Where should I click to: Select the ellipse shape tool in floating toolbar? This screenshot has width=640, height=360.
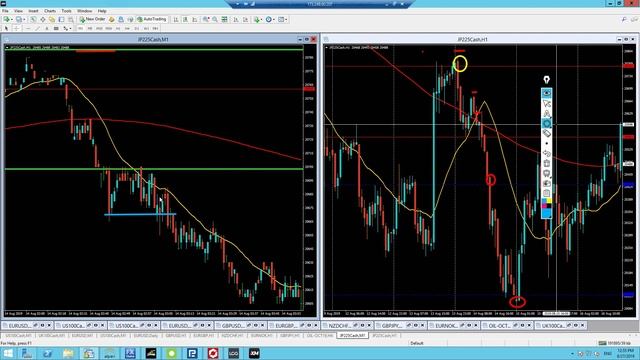[547, 124]
